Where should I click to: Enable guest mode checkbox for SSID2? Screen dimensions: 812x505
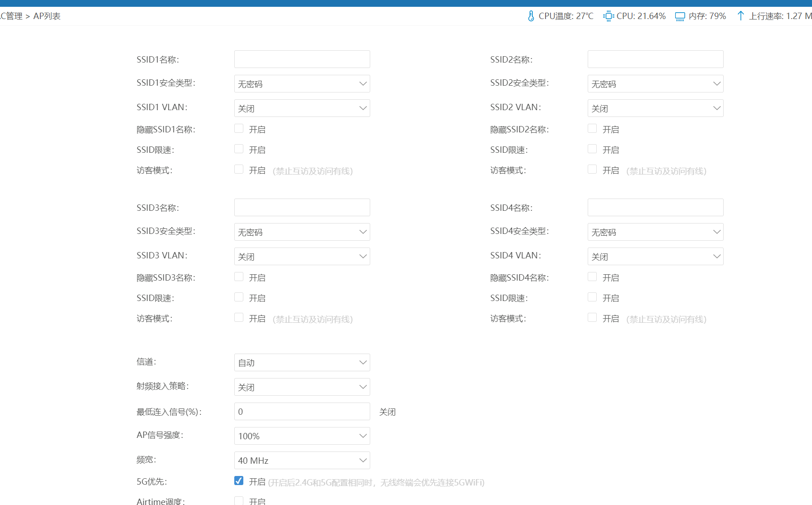(592, 170)
